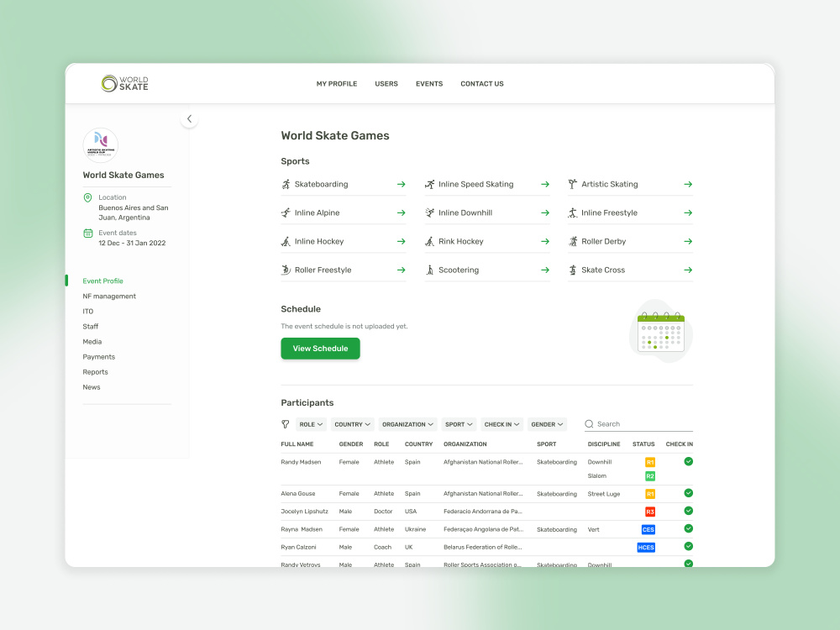840x630 pixels.
Task: Click the participants filter funnel icon
Action: click(286, 424)
